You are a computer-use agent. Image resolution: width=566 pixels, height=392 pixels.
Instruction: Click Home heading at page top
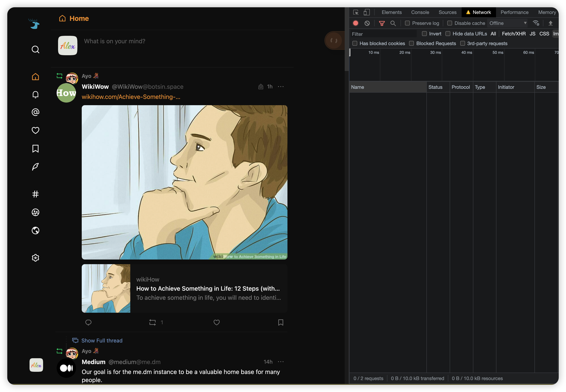click(79, 18)
